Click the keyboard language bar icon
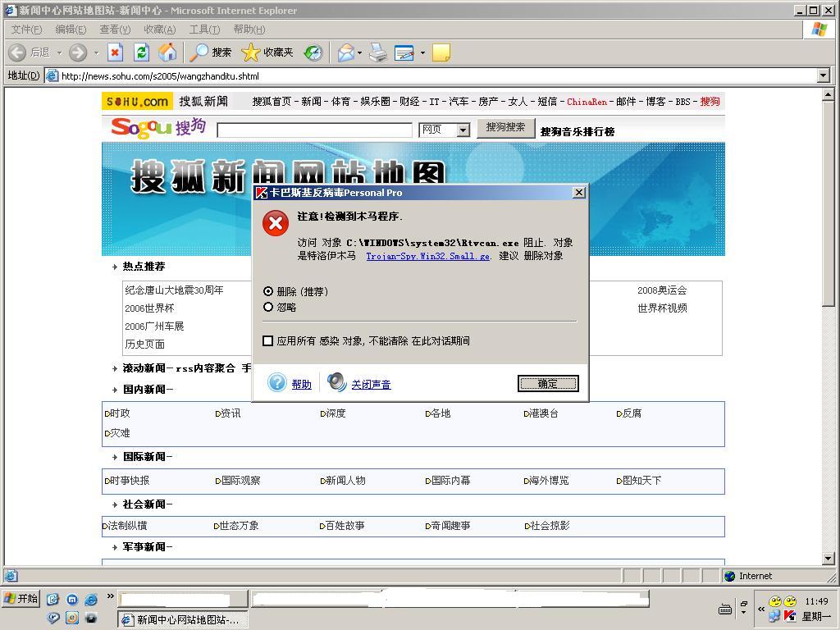 725,609
